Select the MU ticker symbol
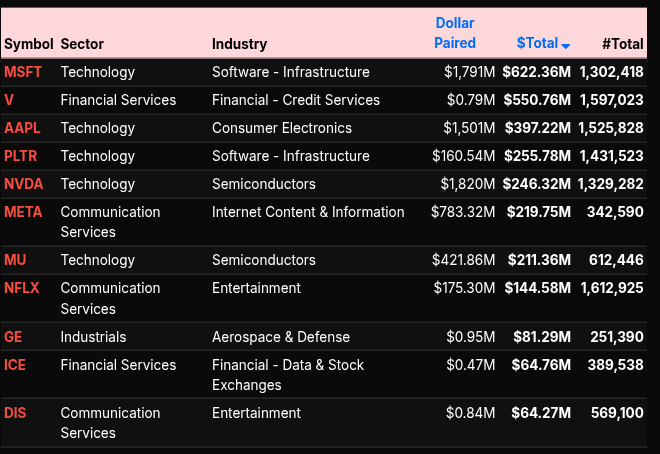The height and width of the screenshot is (454, 660). tap(15, 260)
